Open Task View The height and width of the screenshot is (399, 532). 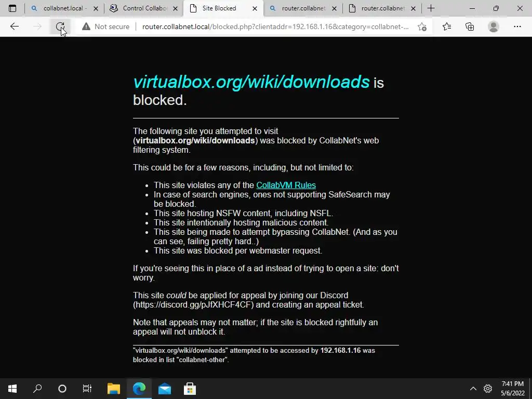pos(87,389)
